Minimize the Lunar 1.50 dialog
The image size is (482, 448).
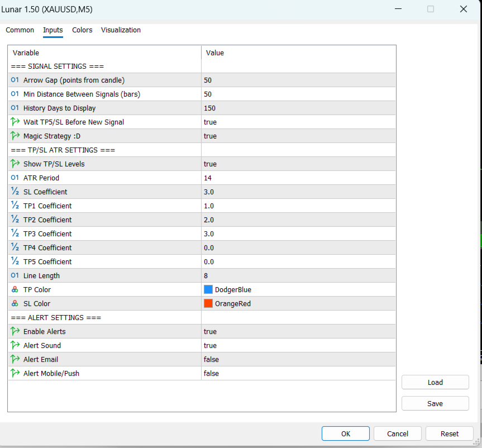tap(398, 9)
